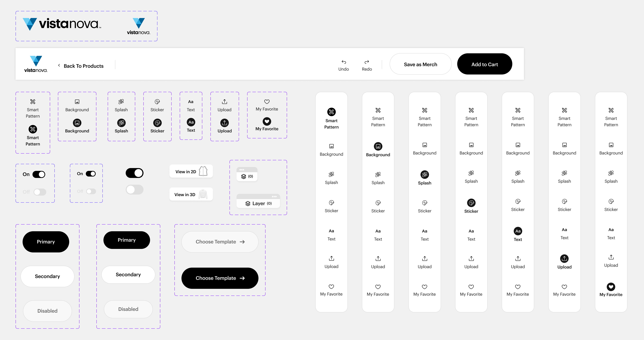Select the filled Background icon in second sidebar
644x340 pixels.
click(x=378, y=146)
